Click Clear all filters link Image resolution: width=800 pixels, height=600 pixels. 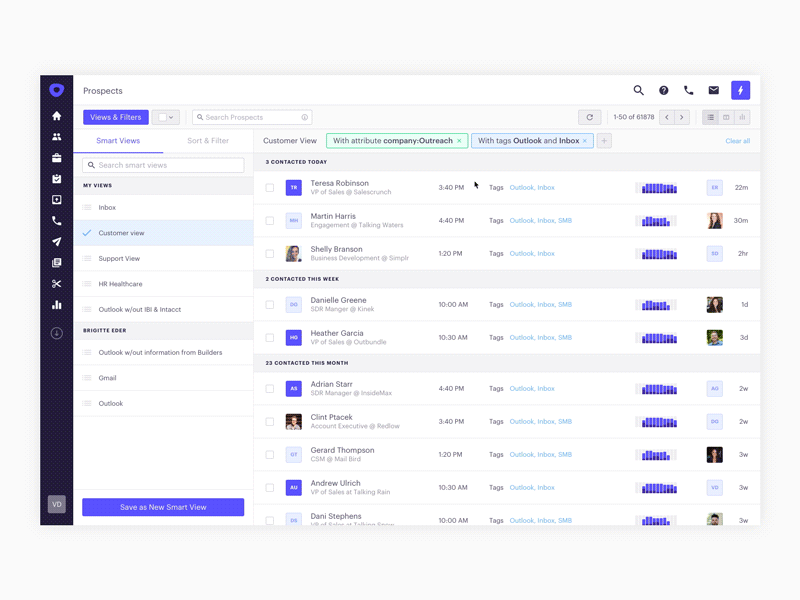[x=737, y=141]
